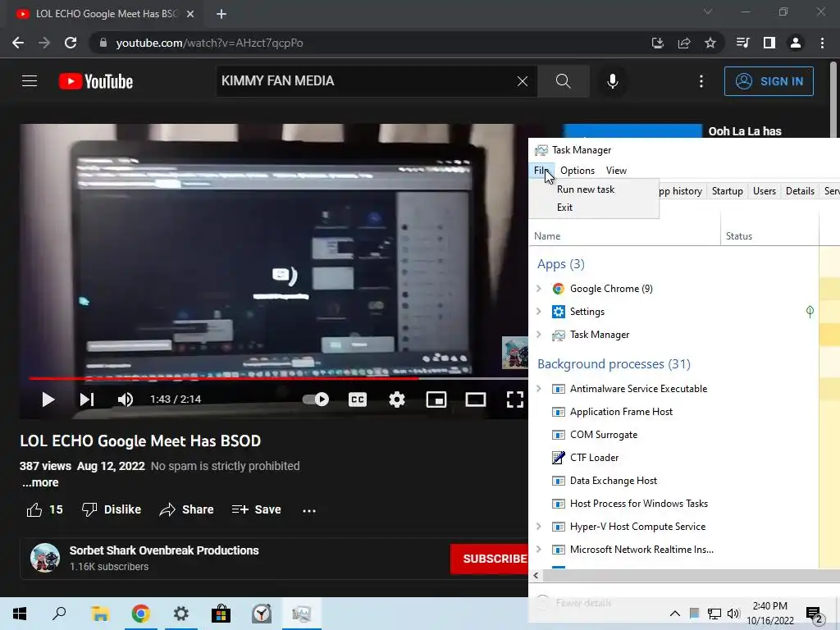Open the Chrome three-dot menu
The image size is (840, 630).
822,43
